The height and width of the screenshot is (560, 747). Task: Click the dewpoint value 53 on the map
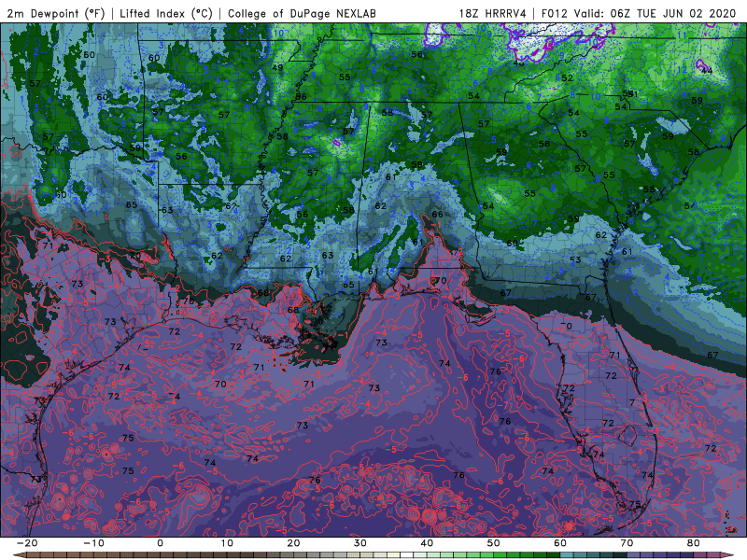575,260
